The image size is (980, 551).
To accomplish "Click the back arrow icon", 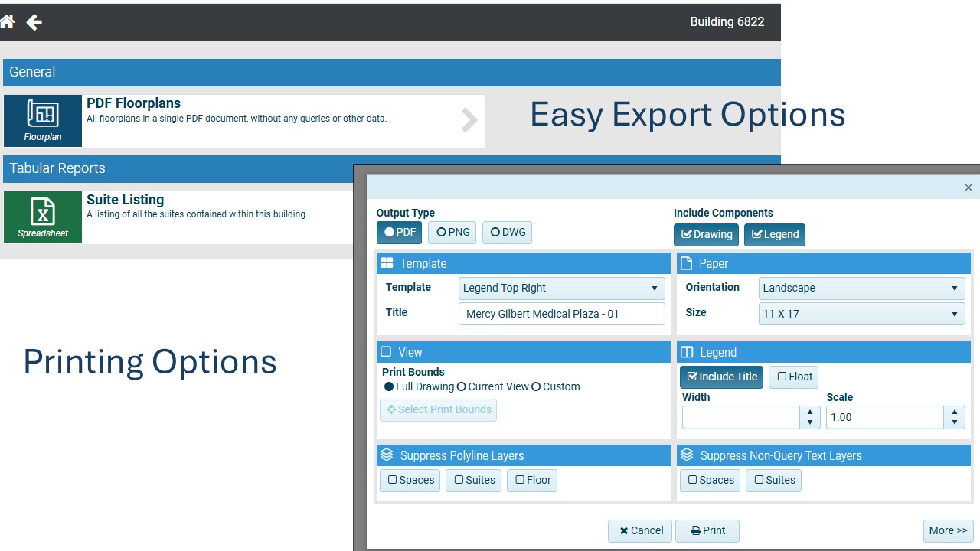I will (x=34, y=22).
